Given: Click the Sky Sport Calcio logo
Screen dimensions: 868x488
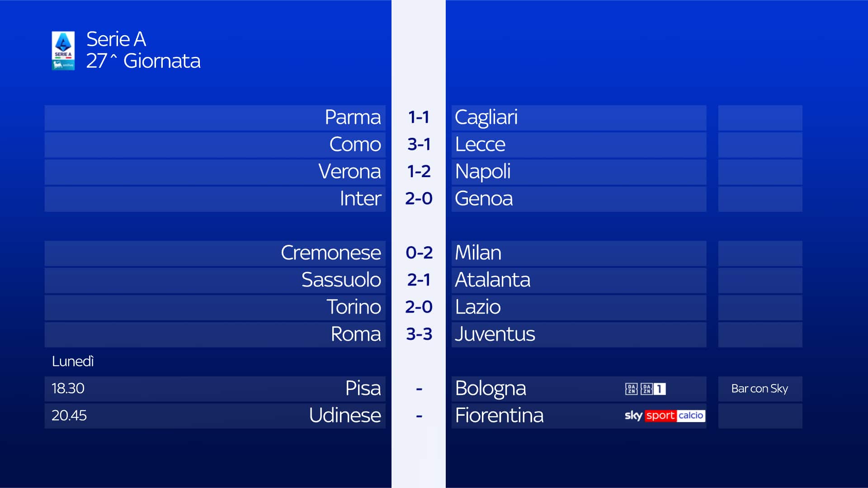Looking at the screenshot, I should click(x=665, y=416).
